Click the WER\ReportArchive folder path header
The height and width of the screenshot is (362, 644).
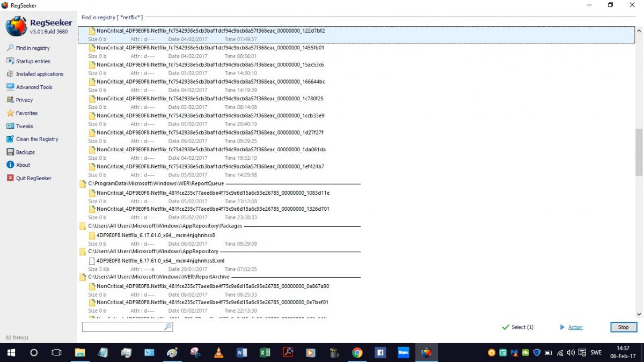click(x=159, y=277)
